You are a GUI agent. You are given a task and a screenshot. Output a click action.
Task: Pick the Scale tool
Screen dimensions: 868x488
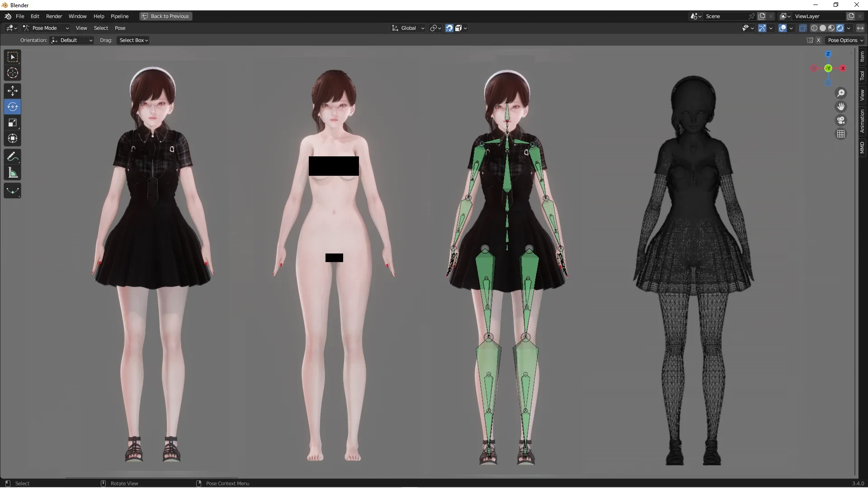tap(13, 122)
